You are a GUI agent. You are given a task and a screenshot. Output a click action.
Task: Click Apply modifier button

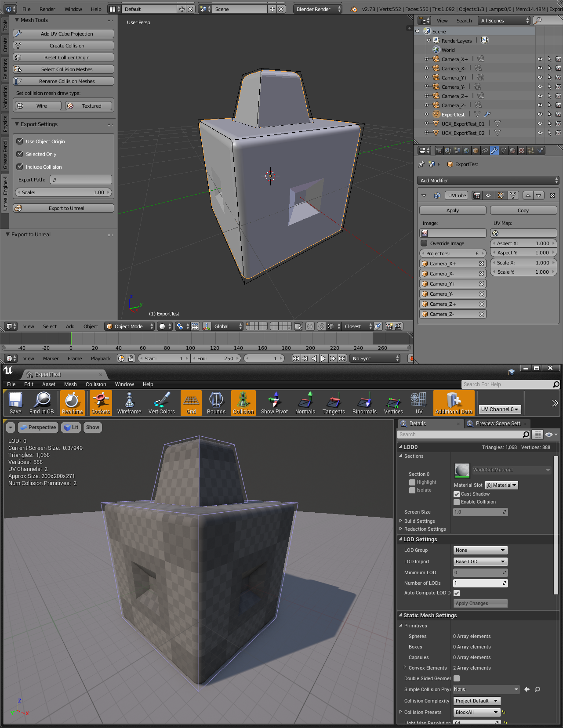453,210
